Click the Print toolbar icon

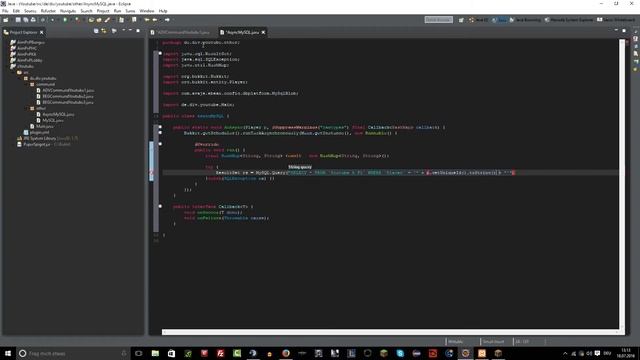tap(33, 20)
